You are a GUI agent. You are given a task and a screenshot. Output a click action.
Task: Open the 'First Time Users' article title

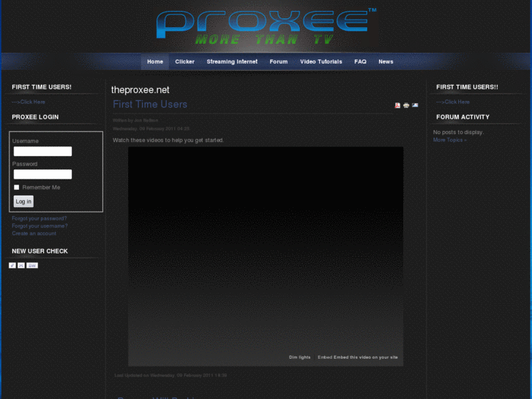pyautogui.click(x=150, y=104)
